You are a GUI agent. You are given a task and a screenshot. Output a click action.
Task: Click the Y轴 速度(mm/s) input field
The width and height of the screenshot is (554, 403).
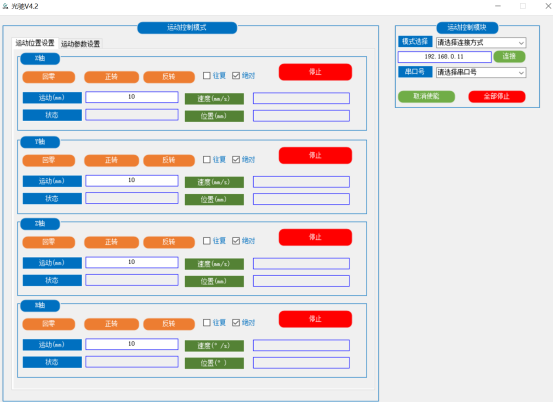[301, 182]
